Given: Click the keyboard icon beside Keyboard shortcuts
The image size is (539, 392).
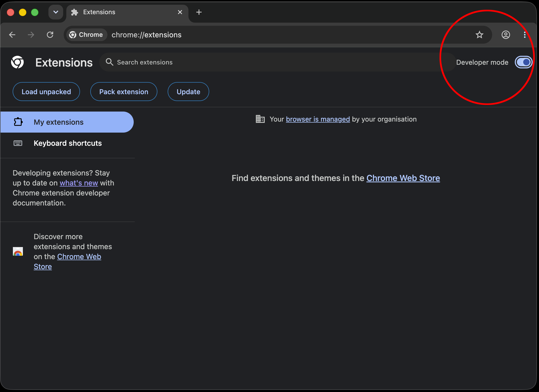Looking at the screenshot, I should tap(18, 143).
